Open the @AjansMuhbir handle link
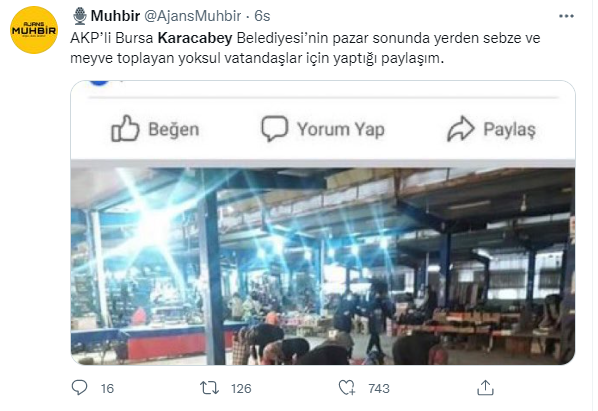The width and height of the screenshot is (598, 411). pyautogui.click(x=192, y=16)
